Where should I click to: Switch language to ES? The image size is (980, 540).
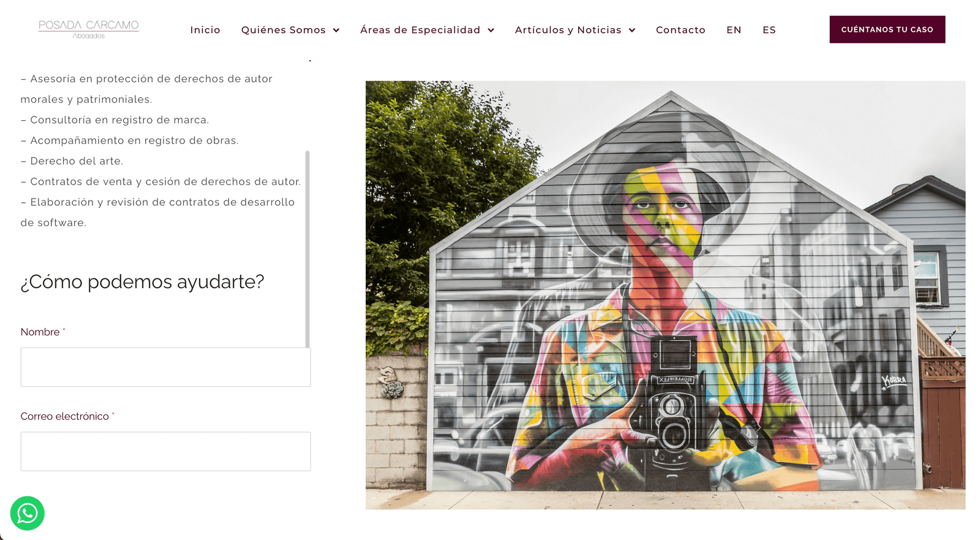(x=769, y=29)
